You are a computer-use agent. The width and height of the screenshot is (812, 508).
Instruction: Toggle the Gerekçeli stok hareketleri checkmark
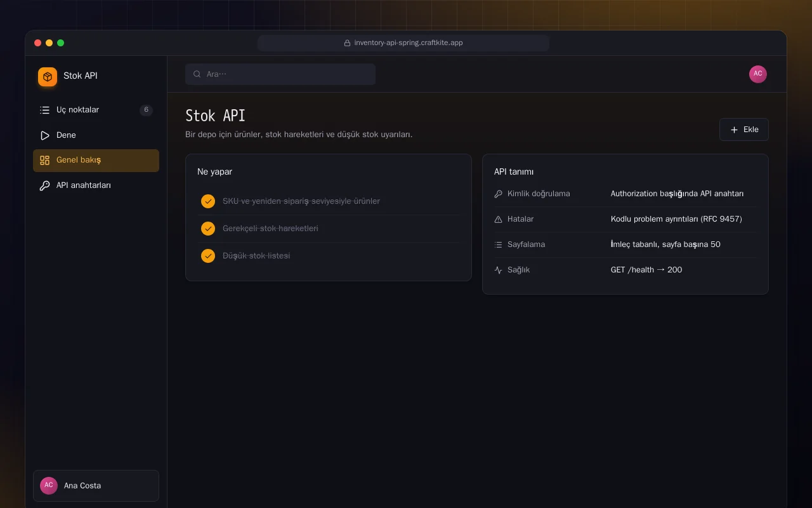tap(208, 229)
